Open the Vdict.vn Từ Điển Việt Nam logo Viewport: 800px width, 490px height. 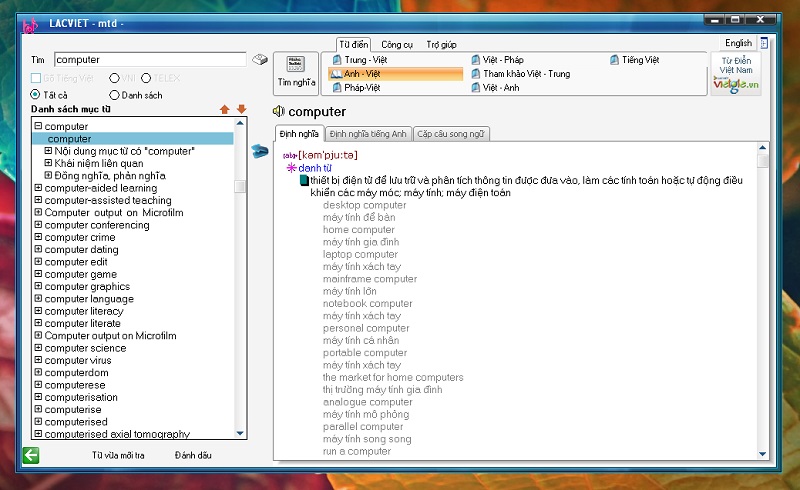pos(735,74)
